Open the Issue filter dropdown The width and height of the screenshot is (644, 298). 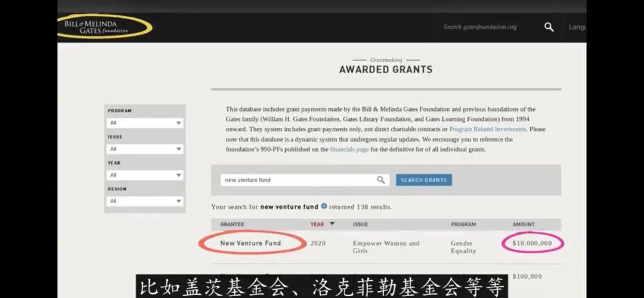point(144,149)
